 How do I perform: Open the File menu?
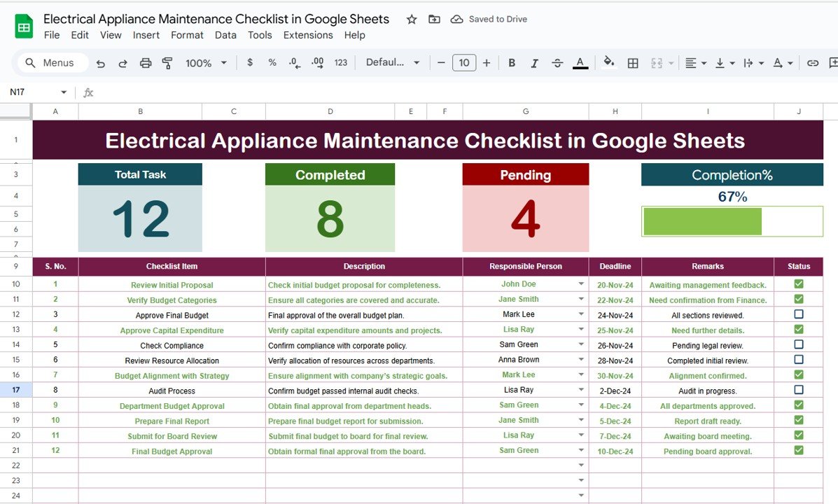51,35
